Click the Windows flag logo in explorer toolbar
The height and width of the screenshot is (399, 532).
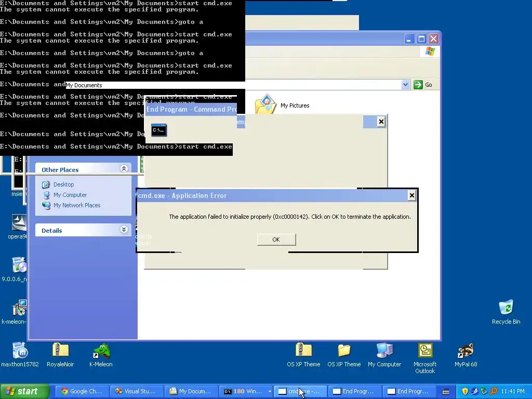[430, 51]
